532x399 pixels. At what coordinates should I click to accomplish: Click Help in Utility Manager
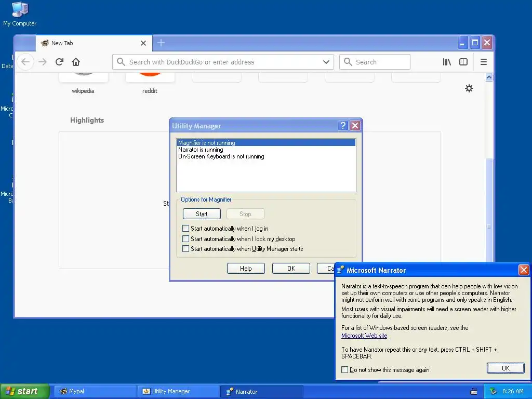[x=246, y=269]
